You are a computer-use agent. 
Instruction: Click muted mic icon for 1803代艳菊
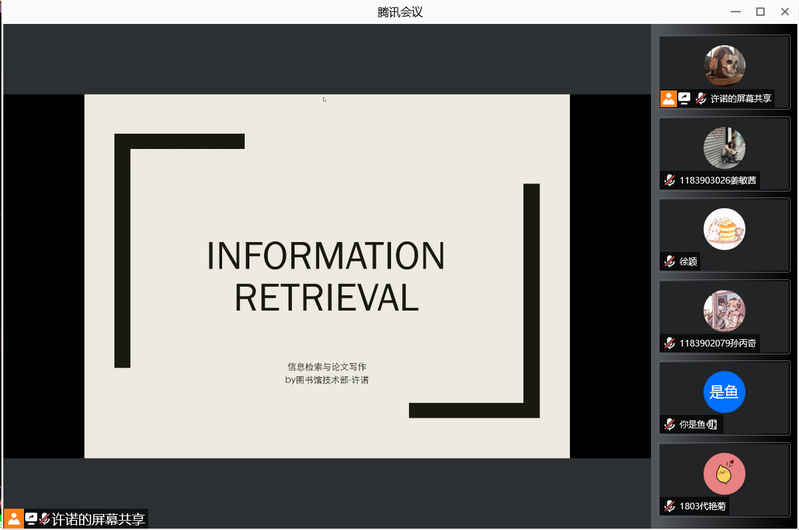coord(669,506)
